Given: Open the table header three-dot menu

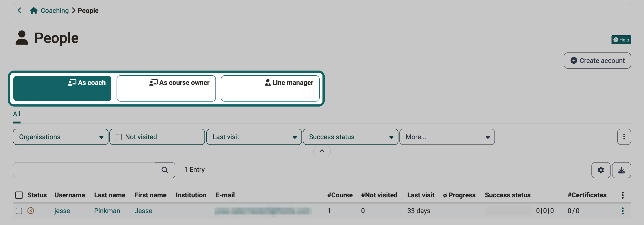Looking at the screenshot, I should pos(623,195).
